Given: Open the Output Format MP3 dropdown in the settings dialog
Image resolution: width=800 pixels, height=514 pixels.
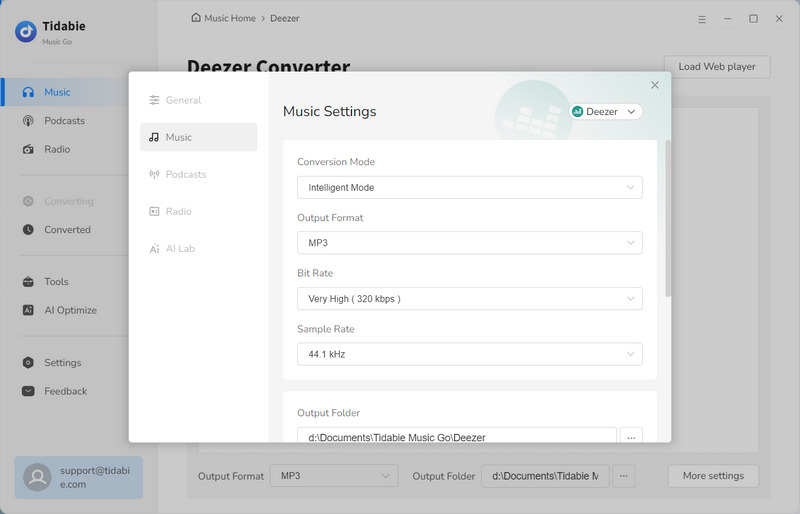Looking at the screenshot, I should coord(469,243).
